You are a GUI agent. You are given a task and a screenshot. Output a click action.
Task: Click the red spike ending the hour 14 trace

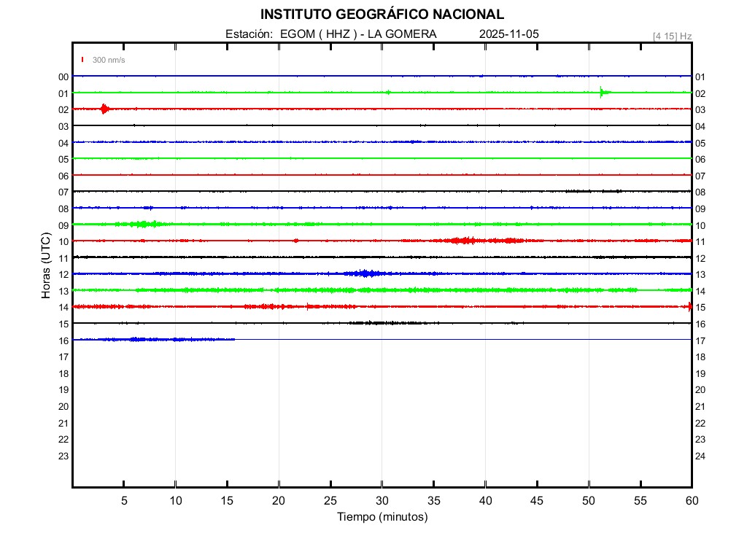pos(689,307)
